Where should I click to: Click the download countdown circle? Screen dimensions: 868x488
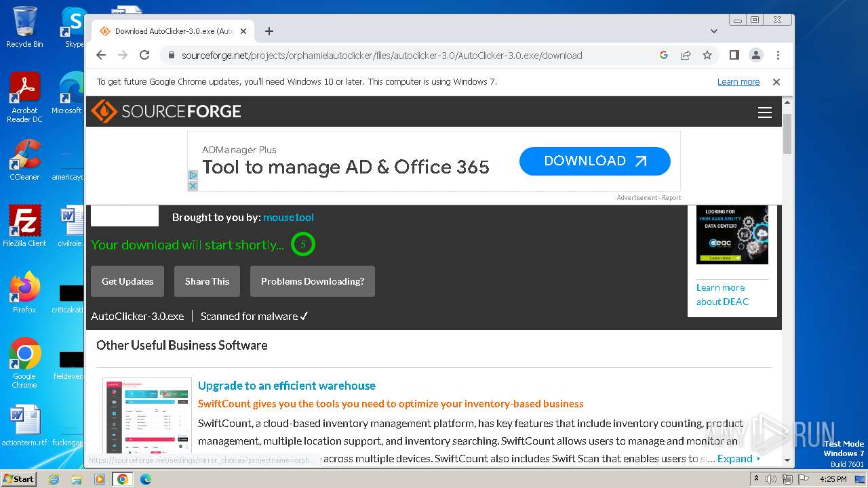coord(303,244)
